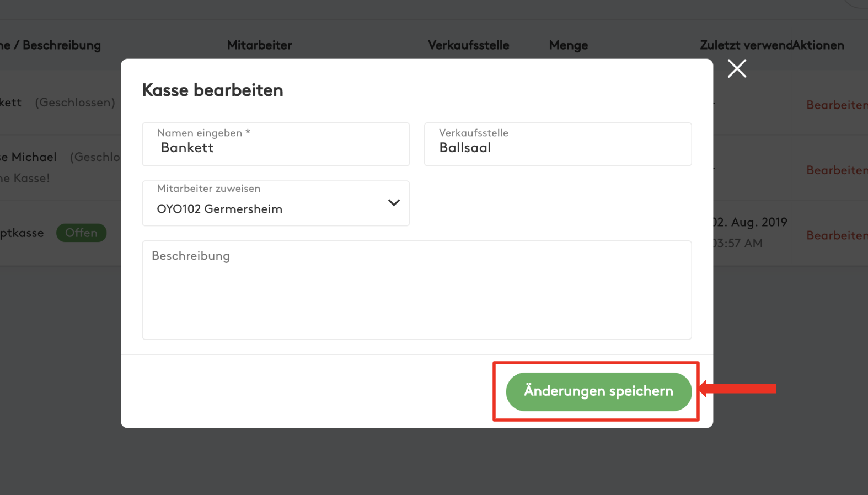Save changes with Änderungen speichern

[x=598, y=391]
